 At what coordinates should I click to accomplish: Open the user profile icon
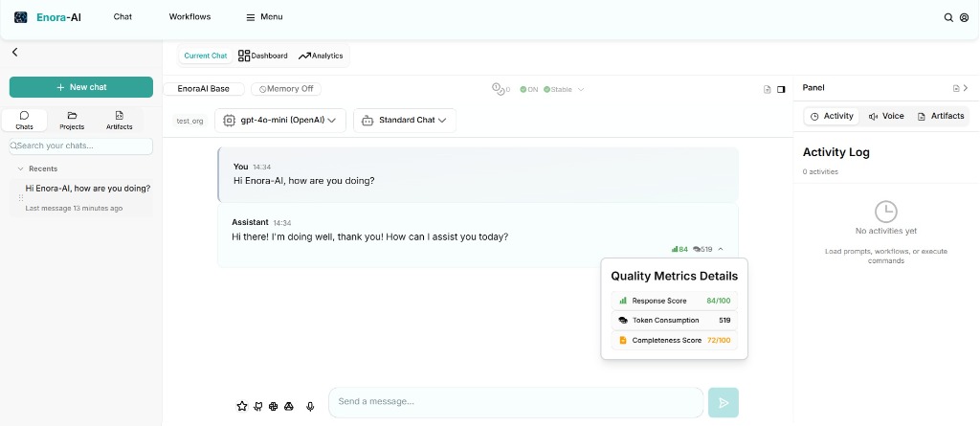coord(964,17)
